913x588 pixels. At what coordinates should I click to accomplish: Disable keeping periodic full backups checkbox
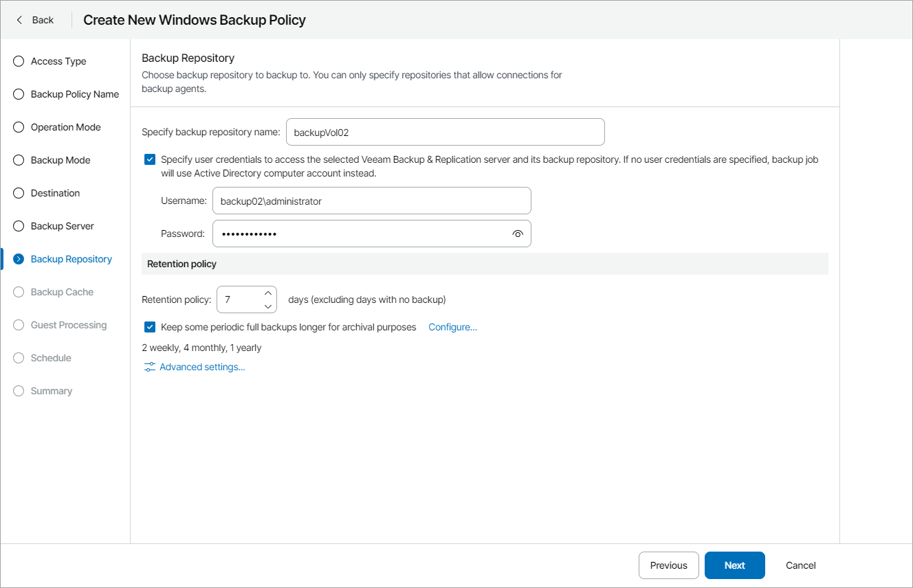point(150,327)
